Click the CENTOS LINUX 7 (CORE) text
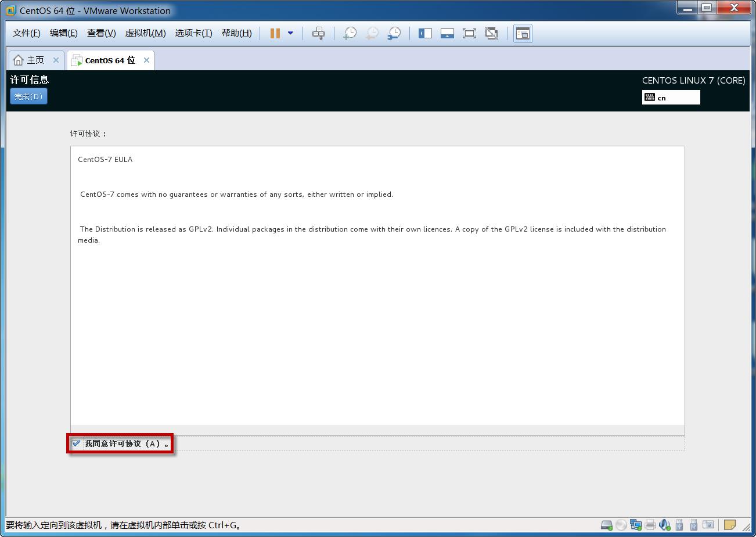The height and width of the screenshot is (537, 756). click(x=694, y=80)
